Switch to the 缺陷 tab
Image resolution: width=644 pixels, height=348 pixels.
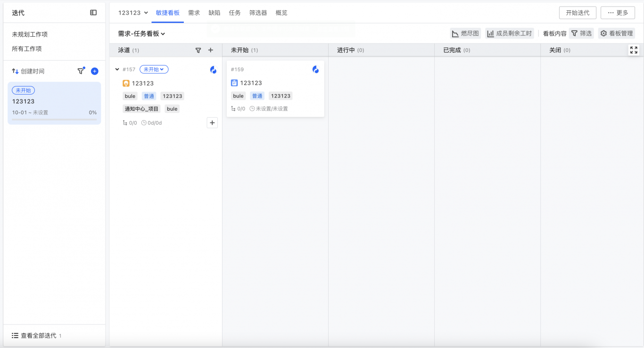pos(215,13)
